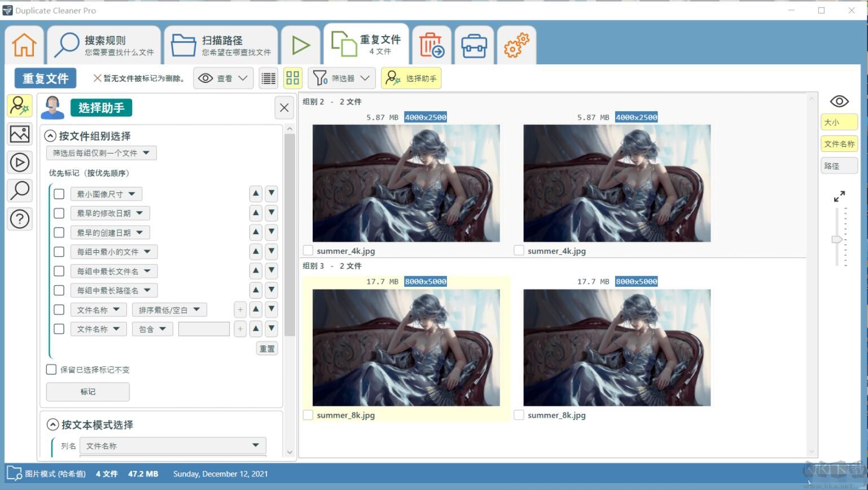Click the help question mark icon
The height and width of the screenshot is (490, 868).
[20, 219]
